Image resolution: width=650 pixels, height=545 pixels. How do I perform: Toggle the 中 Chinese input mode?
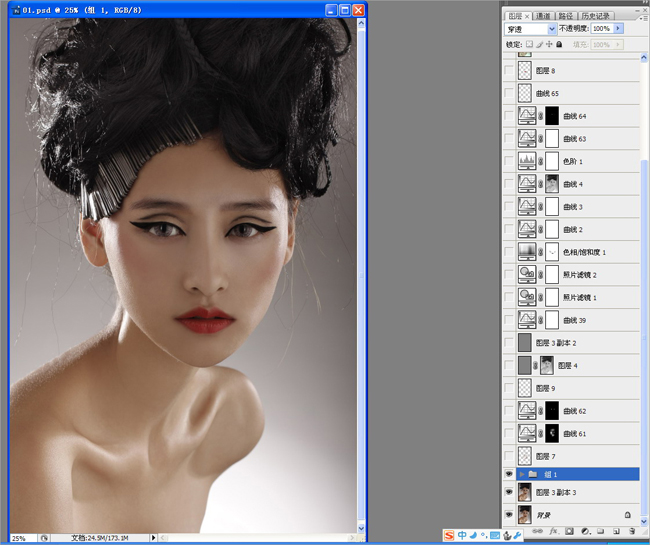coord(462,535)
